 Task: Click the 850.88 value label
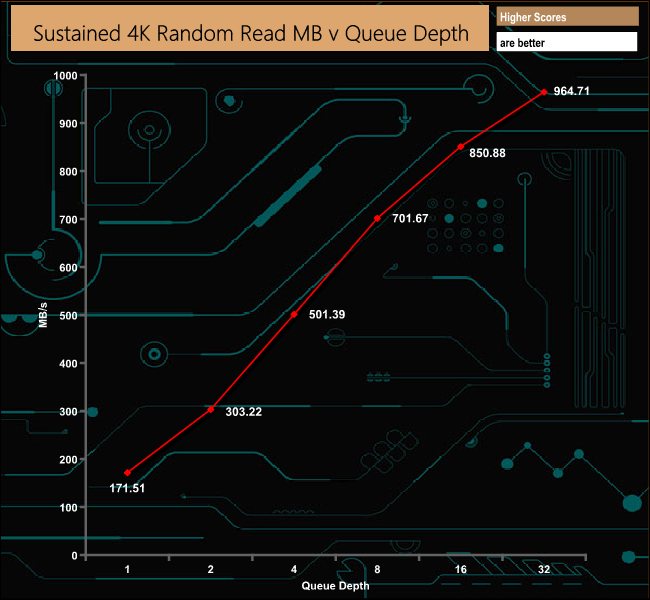[x=488, y=153]
